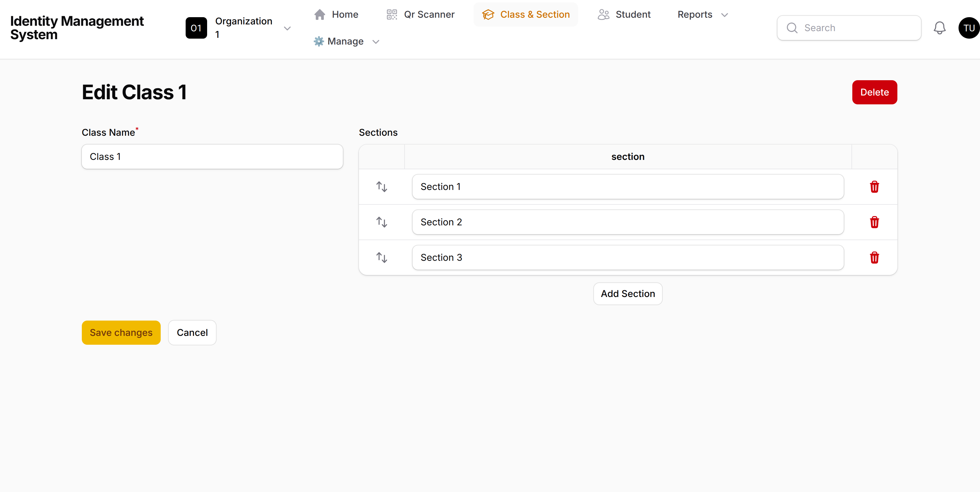Focus the Class Name input field
Screen dimensions: 980x492
click(212, 156)
